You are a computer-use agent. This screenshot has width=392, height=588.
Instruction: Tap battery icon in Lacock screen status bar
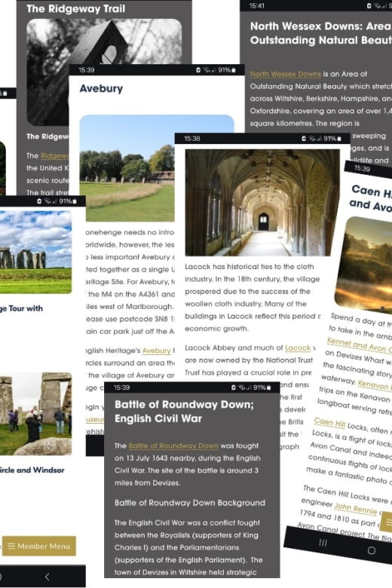[339, 139]
